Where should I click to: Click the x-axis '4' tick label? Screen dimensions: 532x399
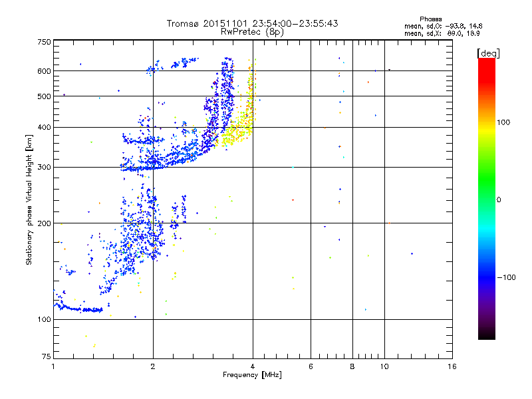(253, 366)
